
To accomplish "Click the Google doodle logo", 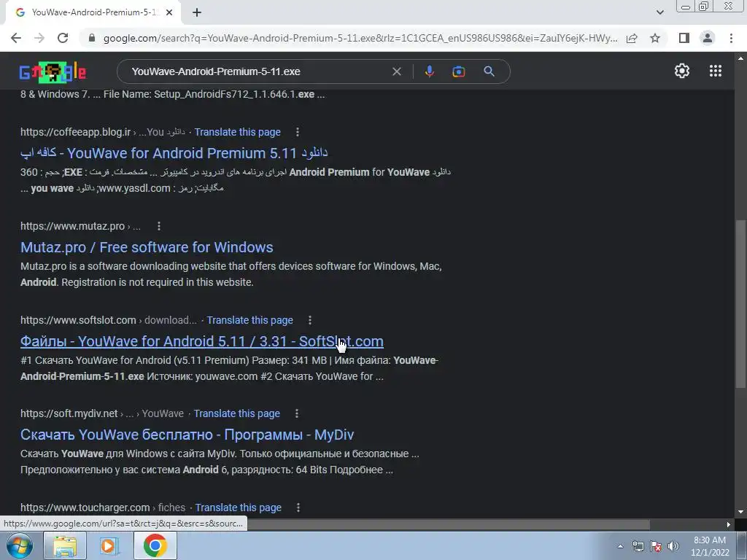I will 53,72.
